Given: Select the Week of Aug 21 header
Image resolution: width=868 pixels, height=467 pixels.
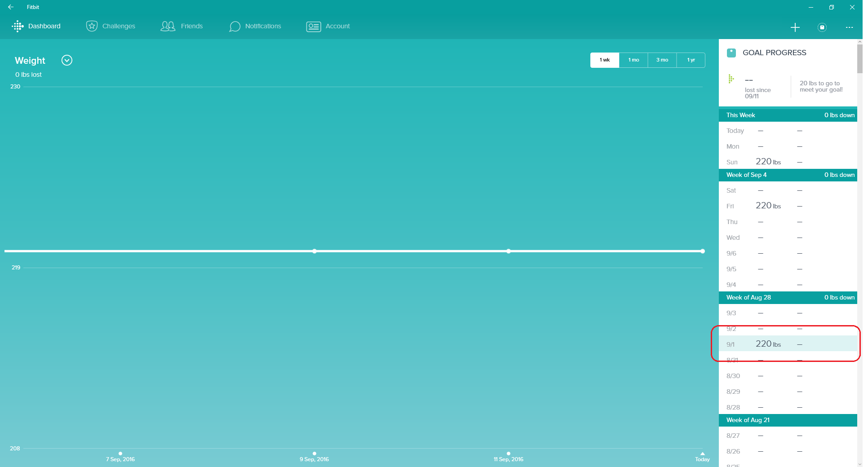Looking at the screenshot, I should 788,420.
